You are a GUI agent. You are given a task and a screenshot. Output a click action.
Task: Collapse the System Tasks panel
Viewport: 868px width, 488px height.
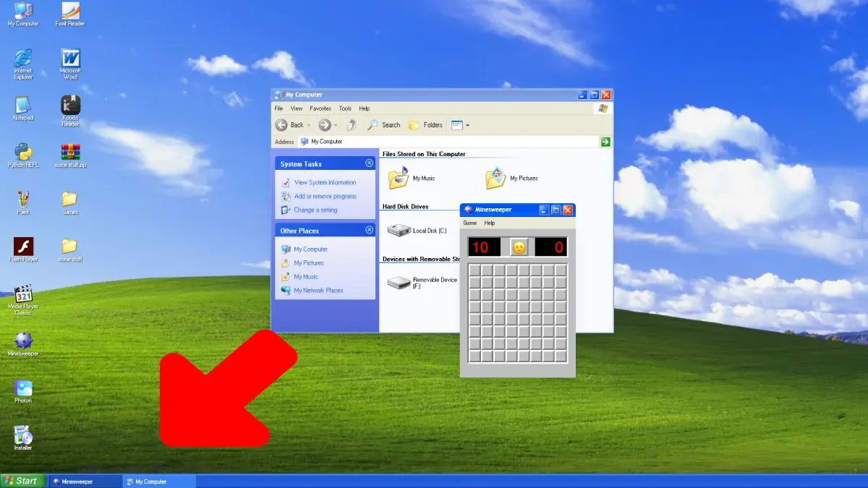[370, 163]
